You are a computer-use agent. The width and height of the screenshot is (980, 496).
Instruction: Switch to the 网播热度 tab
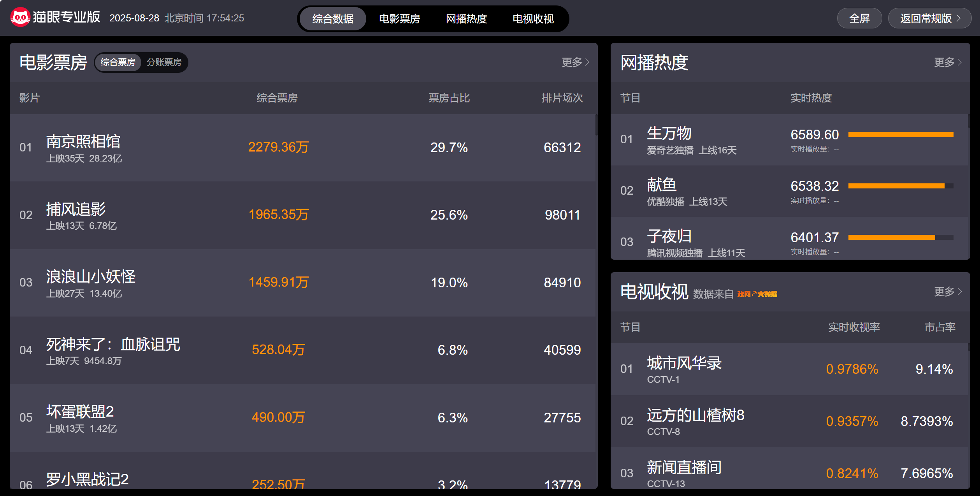click(466, 19)
